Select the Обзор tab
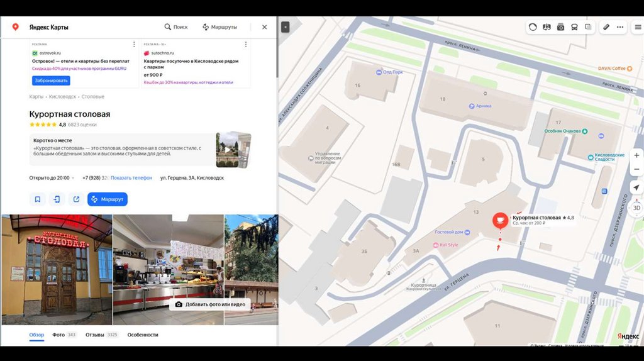 [x=36, y=335]
